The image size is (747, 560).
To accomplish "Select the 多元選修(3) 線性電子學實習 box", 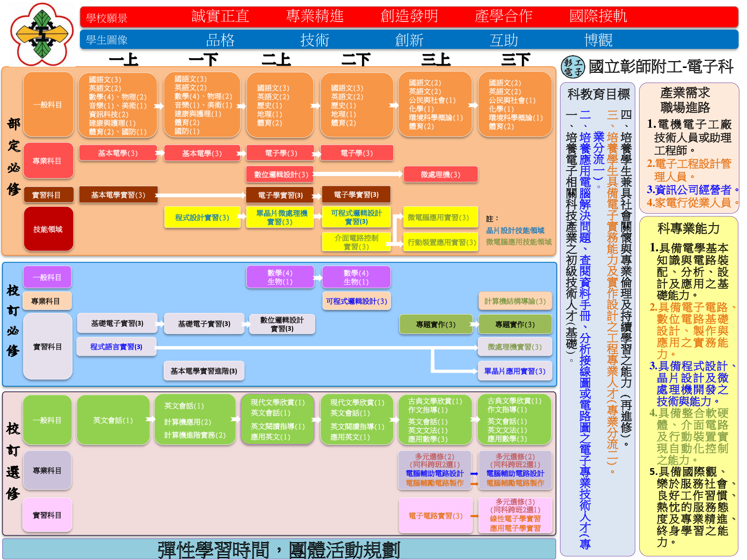I will [515, 515].
